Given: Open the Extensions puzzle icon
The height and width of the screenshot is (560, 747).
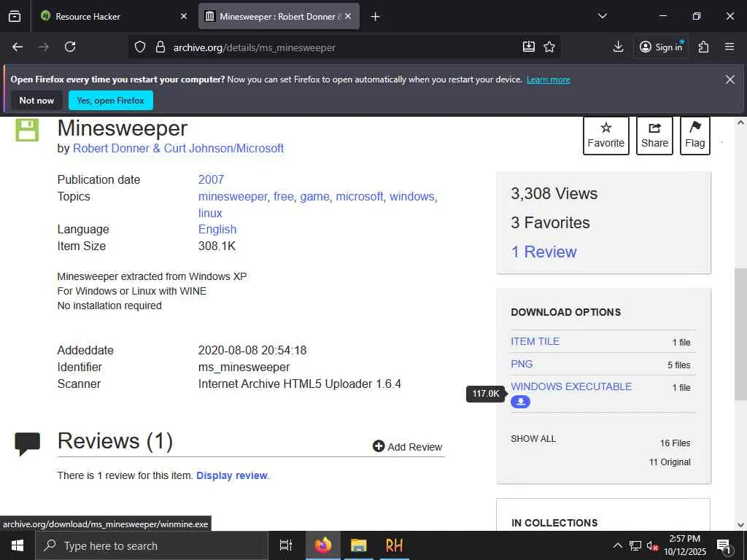Looking at the screenshot, I should point(703,47).
